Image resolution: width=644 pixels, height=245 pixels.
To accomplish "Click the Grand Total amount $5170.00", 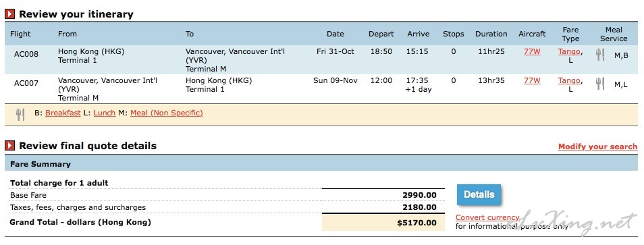I will click(x=417, y=223).
